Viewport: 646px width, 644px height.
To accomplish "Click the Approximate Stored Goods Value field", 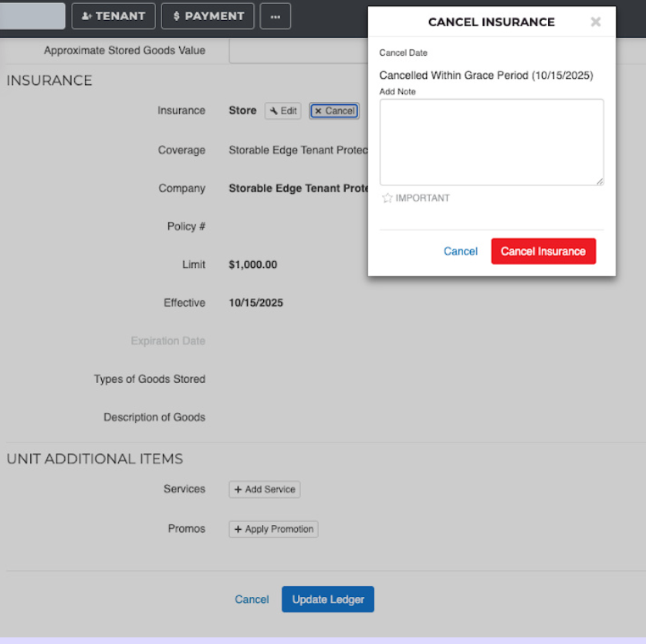I will [298, 51].
